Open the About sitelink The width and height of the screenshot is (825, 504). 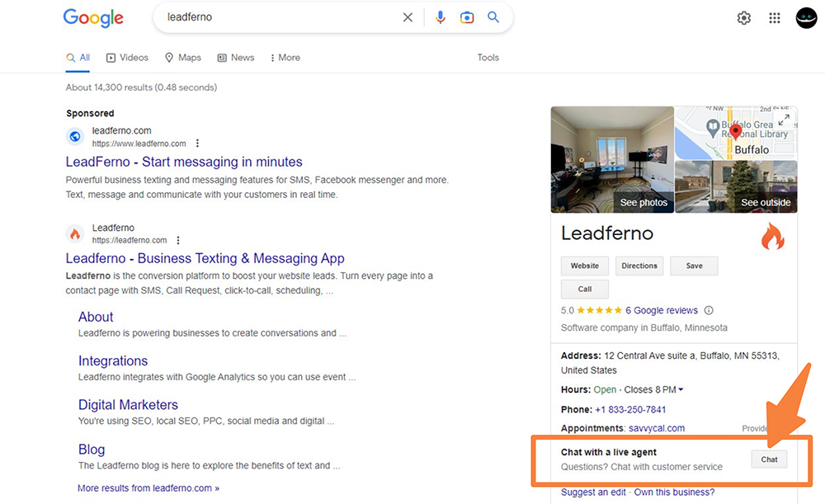(x=96, y=317)
